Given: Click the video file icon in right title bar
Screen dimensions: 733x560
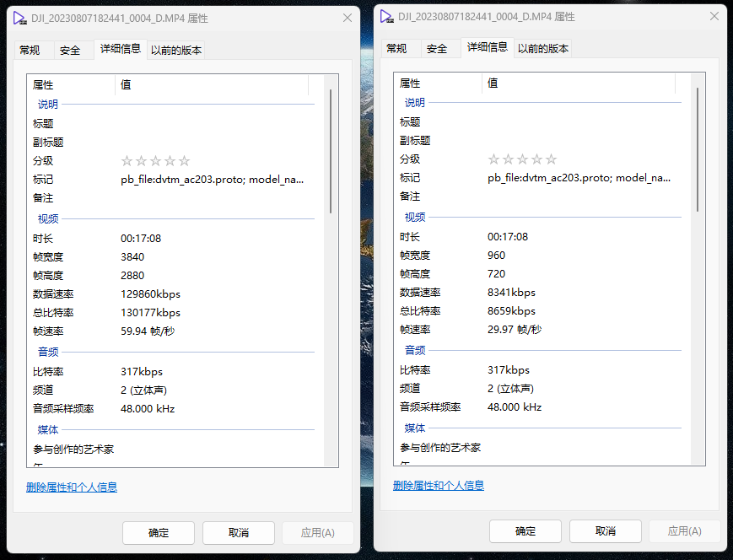Looking at the screenshot, I should [x=386, y=17].
